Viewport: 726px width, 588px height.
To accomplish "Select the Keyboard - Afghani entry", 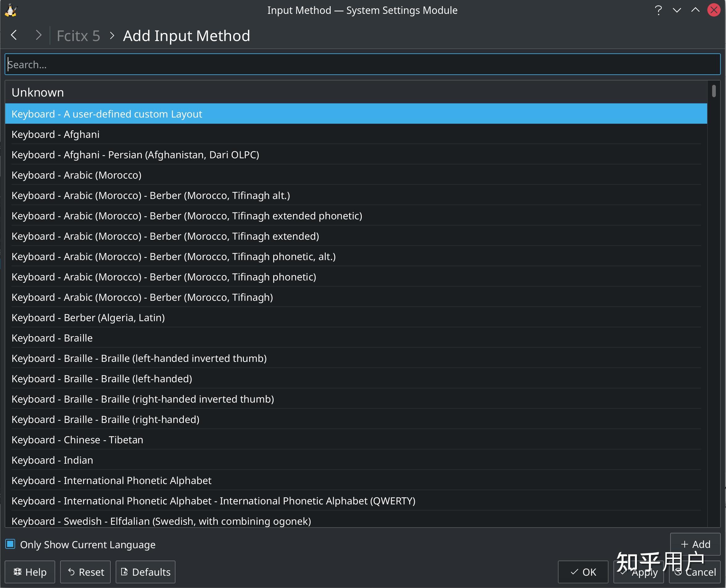I will [x=356, y=134].
